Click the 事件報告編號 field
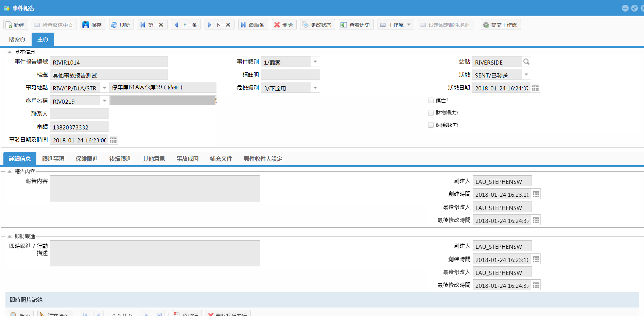 (x=109, y=62)
